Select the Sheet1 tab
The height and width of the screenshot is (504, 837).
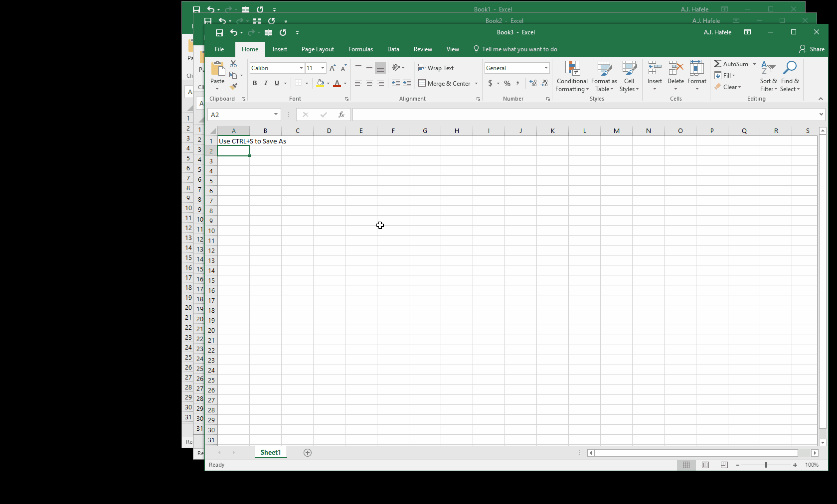(x=271, y=452)
